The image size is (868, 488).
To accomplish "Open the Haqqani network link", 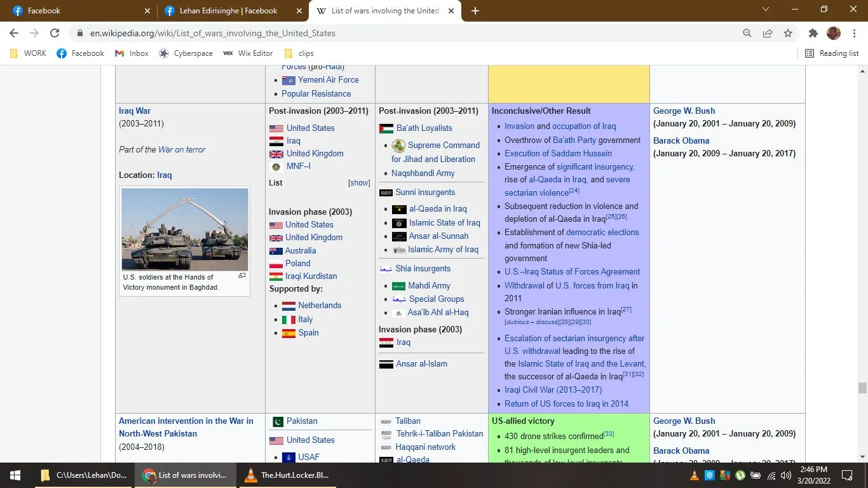I will click(x=426, y=447).
